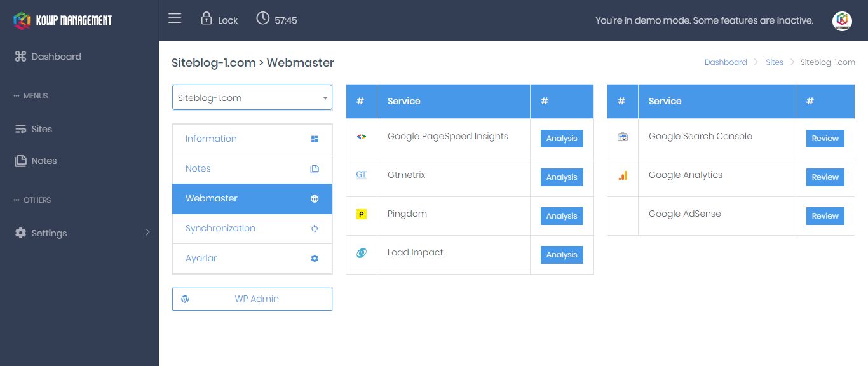This screenshot has height=366, width=868.
Task: Click the demo mode notice text
Action: pos(704,20)
